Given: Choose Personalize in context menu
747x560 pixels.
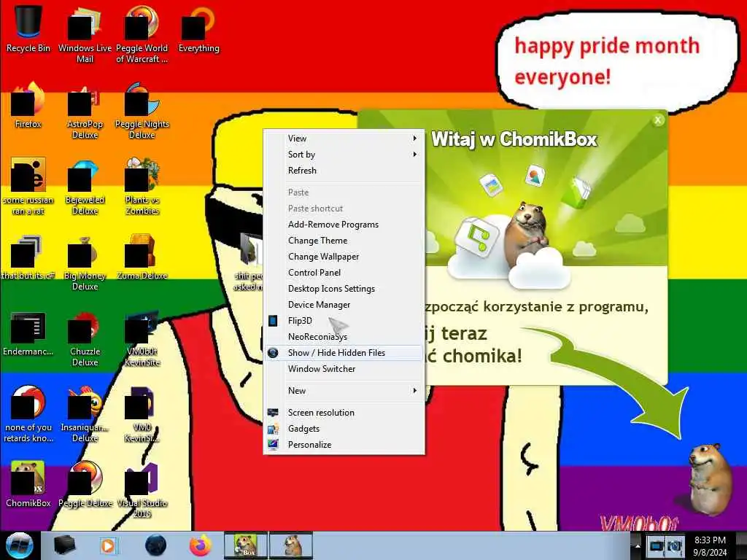Looking at the screenshot, I should tap(344, 445).
